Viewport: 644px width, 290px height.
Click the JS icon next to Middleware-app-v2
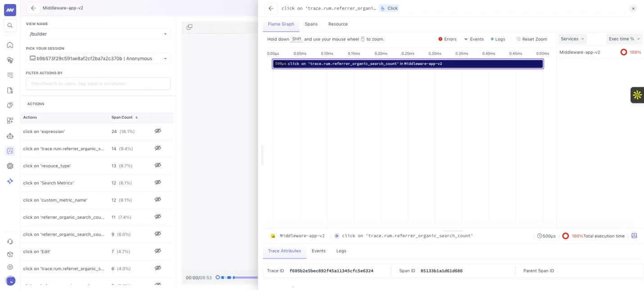tap(273, 236)
